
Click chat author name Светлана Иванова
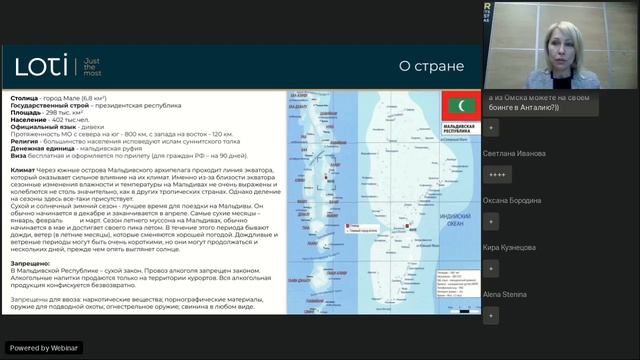514,153
